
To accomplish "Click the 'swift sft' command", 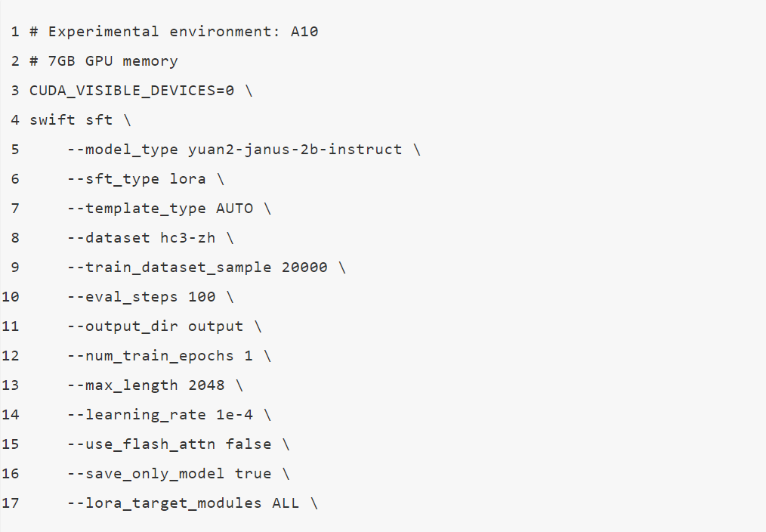I will (71, 120).
